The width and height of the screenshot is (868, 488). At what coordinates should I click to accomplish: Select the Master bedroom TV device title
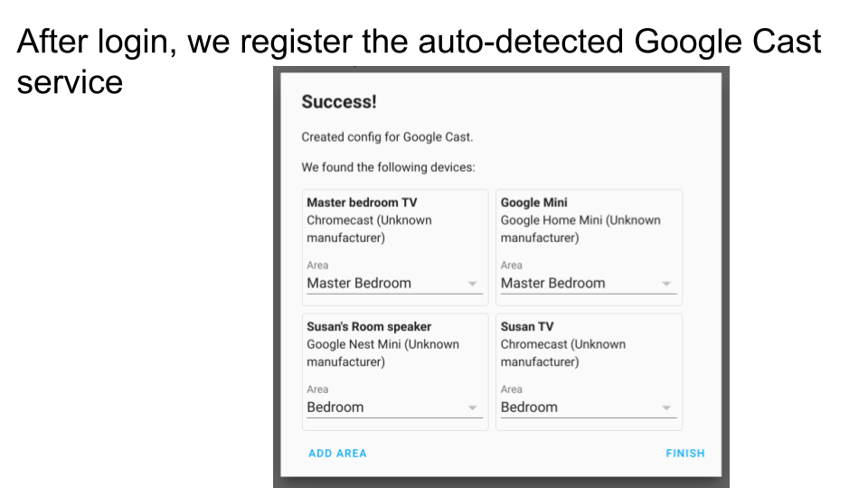click(362, 202)
